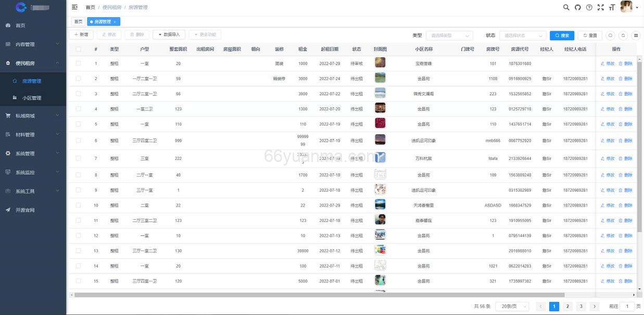This screenshot has width=644, height=315.
Task: Click the font size icon in header
Action: tap(611, 7)
